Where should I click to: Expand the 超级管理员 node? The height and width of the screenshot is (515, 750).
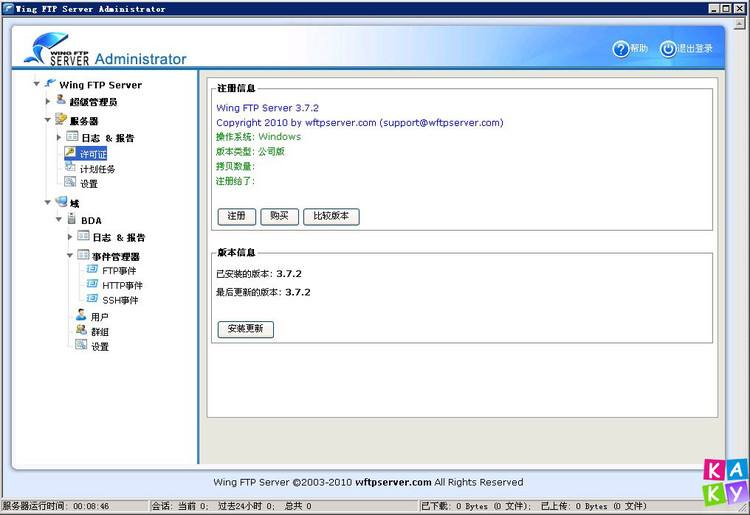(x=47, y=101)
